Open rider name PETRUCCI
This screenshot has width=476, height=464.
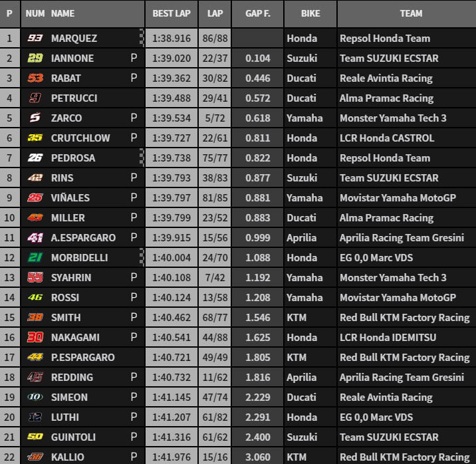pos(74,98)
